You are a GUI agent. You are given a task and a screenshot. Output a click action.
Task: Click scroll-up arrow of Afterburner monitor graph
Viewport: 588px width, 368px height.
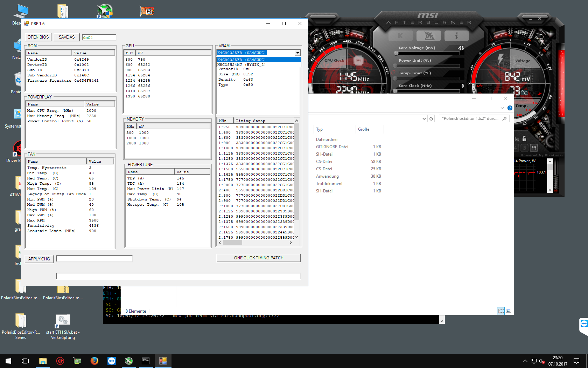550,162
